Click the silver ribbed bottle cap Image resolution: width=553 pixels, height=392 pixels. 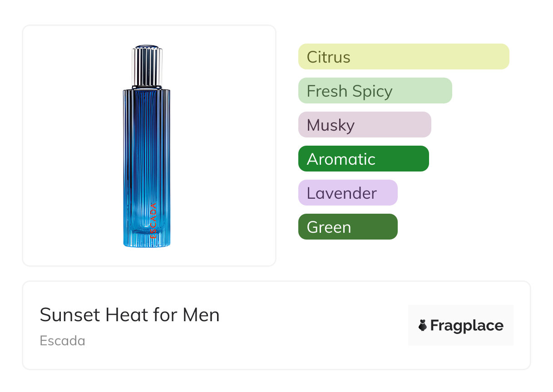(147, 66)
